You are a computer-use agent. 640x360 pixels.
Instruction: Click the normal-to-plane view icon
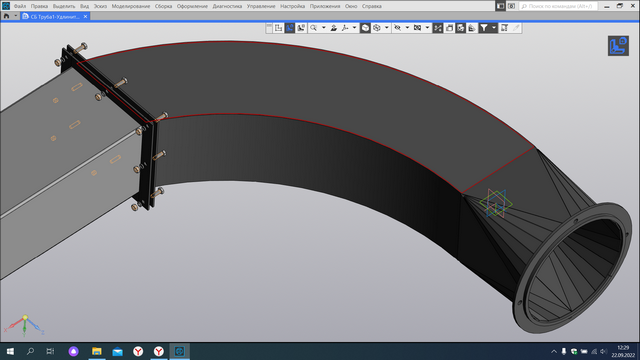[x=334, y=28]
